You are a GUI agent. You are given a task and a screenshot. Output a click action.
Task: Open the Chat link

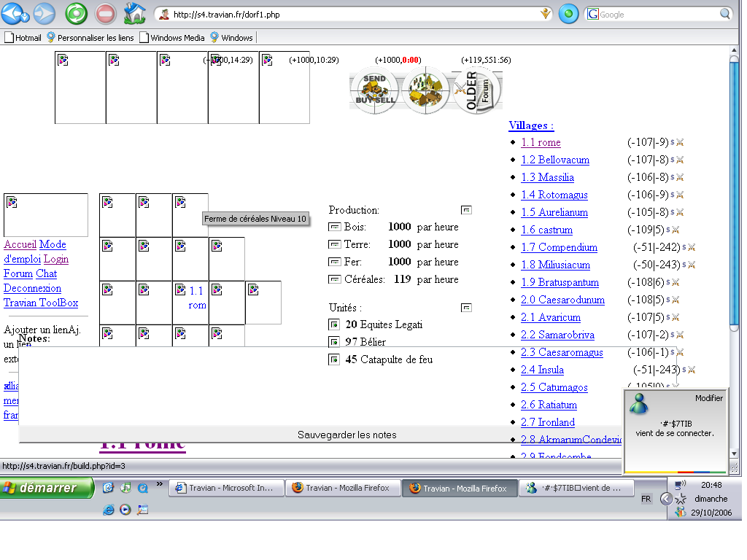pos(46,274)
